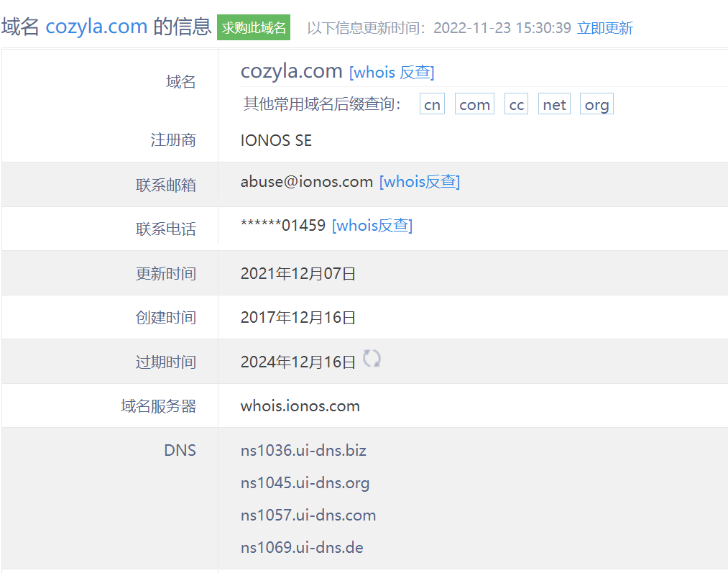728x573 pixels.
Task: Click the DNS entry ns1036.ui-dns.biz
Action: click(x=303, y=450)
